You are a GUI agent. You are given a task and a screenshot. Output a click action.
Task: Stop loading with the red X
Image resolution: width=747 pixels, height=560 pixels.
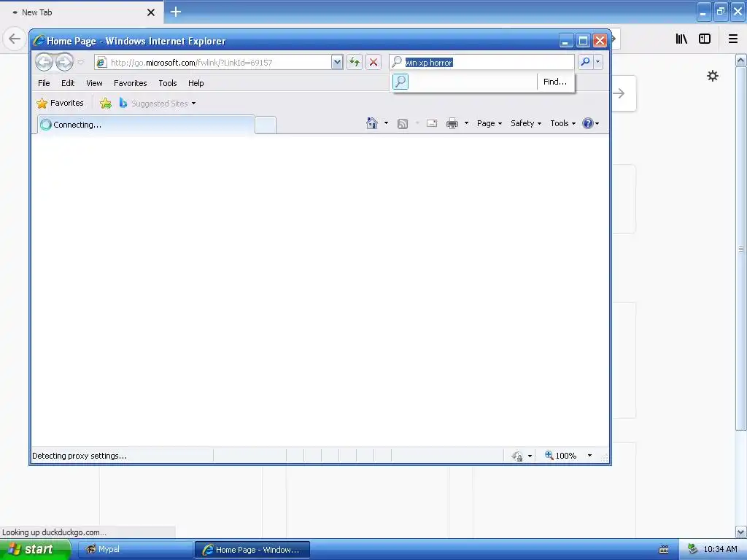[373, 62]
